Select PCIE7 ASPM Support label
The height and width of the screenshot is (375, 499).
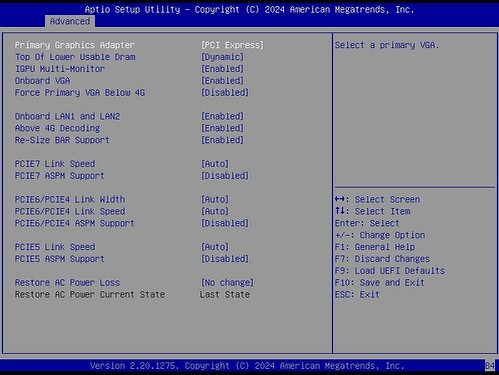(x=59, y=176)
